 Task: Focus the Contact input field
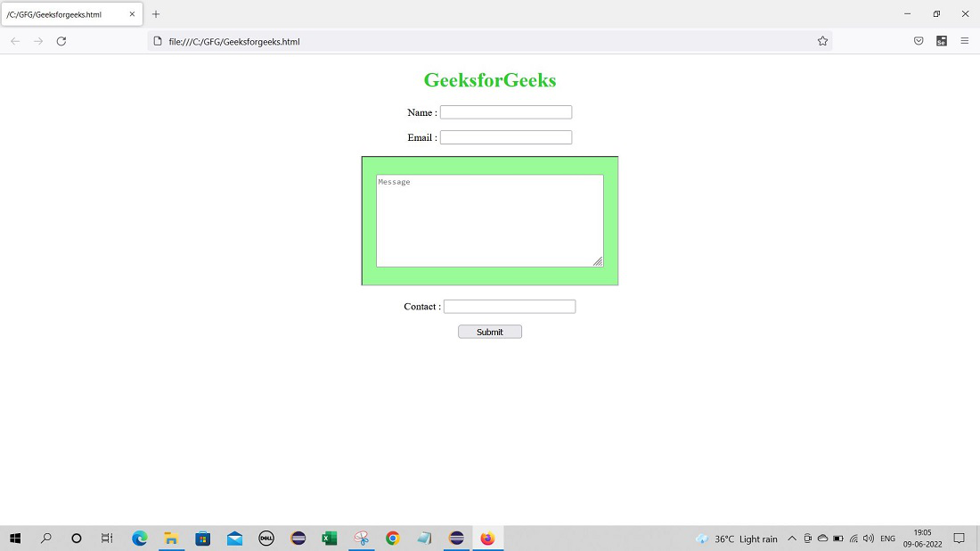[510, 307]
